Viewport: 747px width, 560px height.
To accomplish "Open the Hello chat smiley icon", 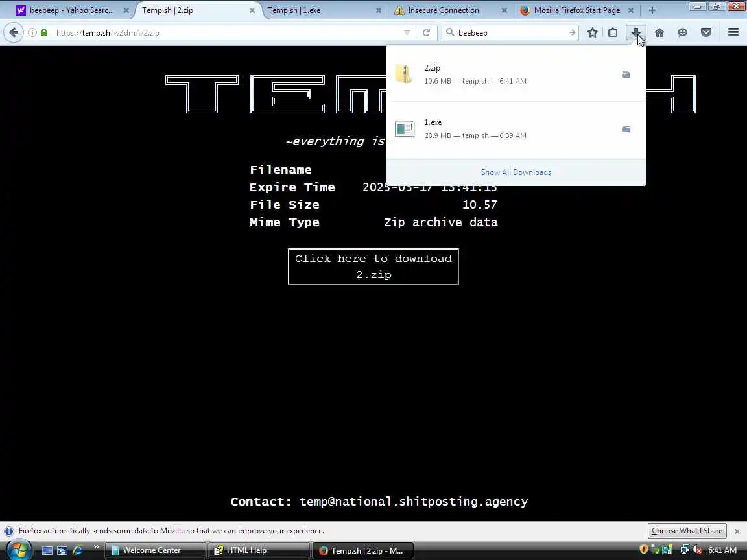I will (x=683, y=32).
